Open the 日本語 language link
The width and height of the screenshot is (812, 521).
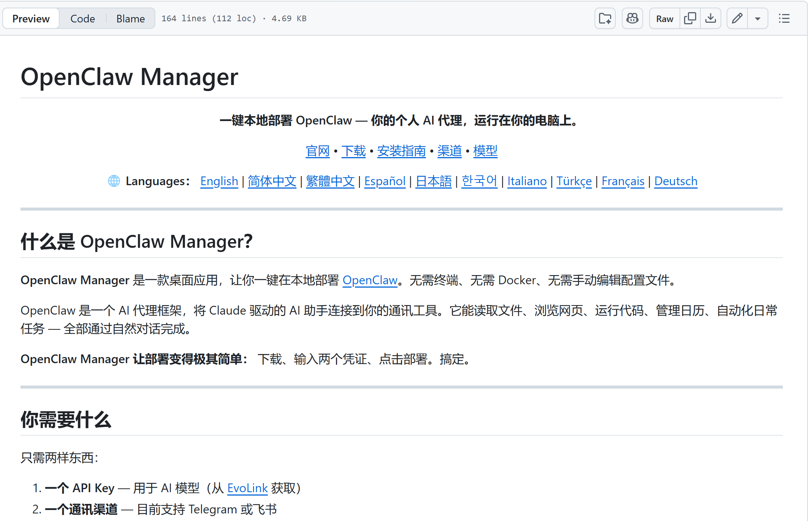point(434,181)
